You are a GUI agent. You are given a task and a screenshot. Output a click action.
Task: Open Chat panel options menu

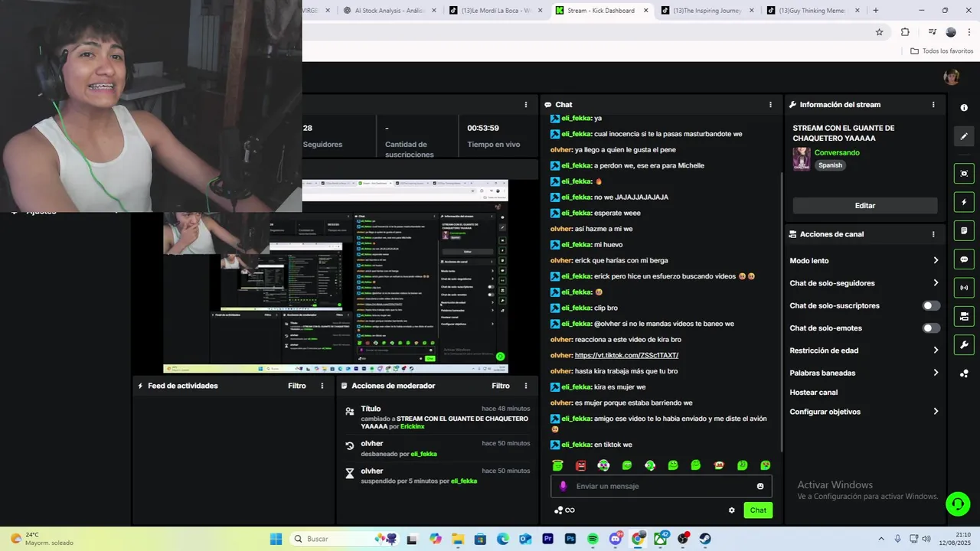click(x=770, y=105)
